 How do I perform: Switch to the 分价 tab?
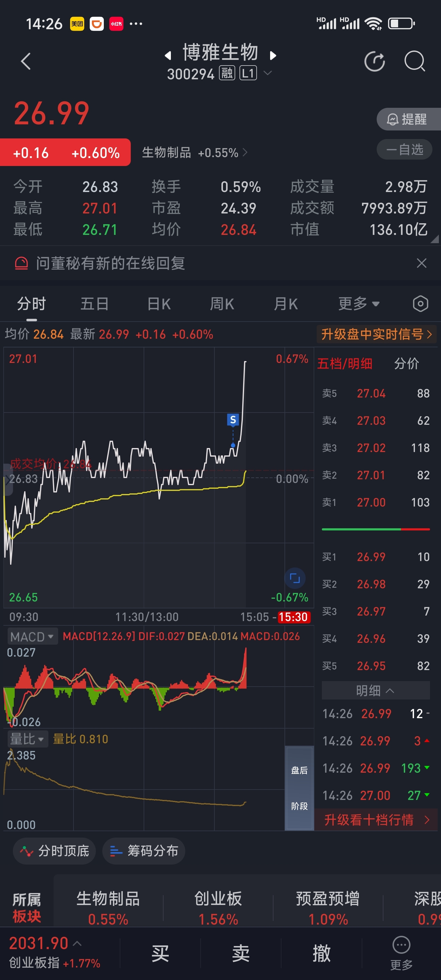coord(406,364)
